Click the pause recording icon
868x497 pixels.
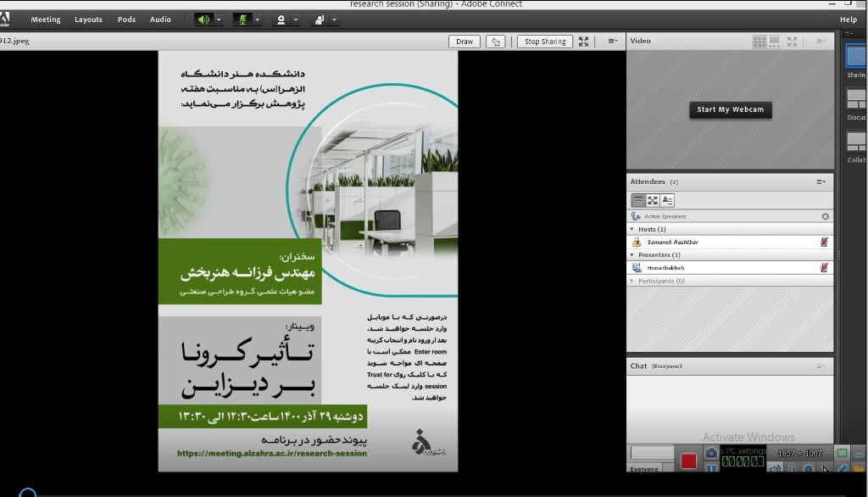711,468
